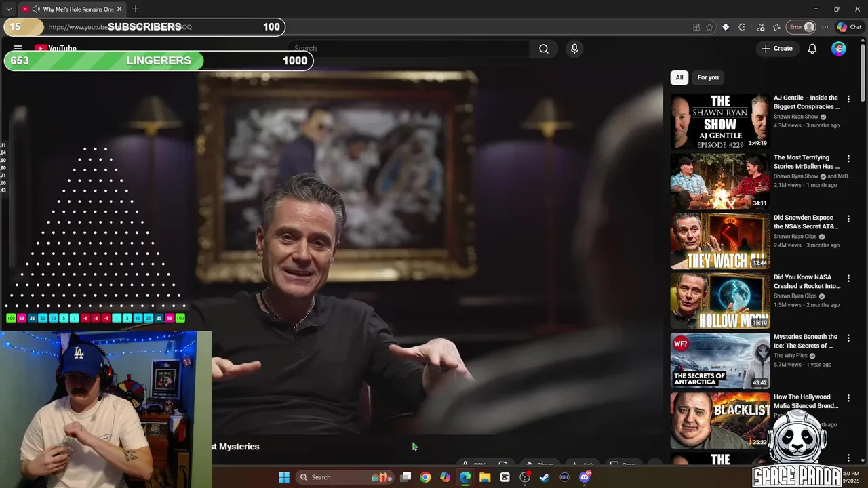Screen dimensions: 868x488
Task: Open the media control music icon
Action: [x=760, y=27]
